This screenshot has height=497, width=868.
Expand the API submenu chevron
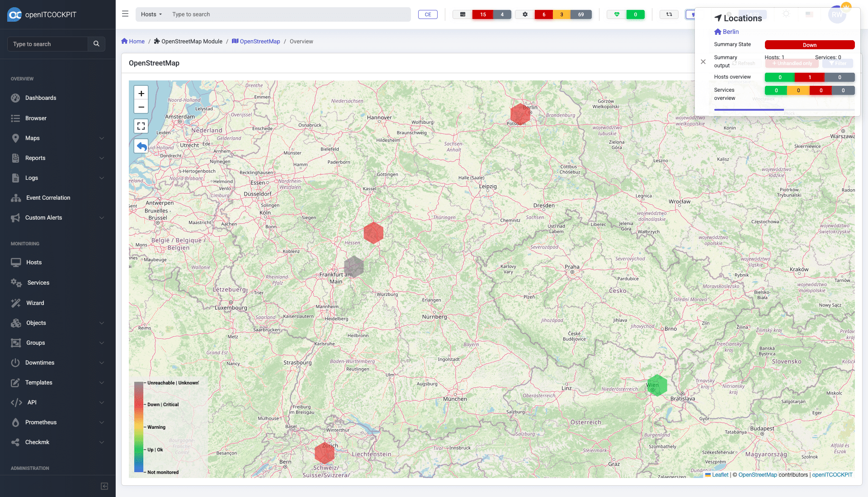102,403
